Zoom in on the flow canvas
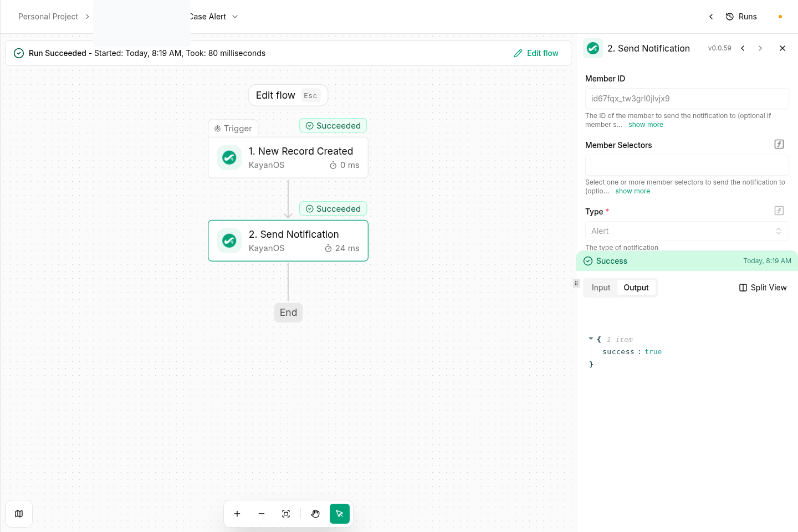This screenshot has width=798, height=532. point(237,514)
